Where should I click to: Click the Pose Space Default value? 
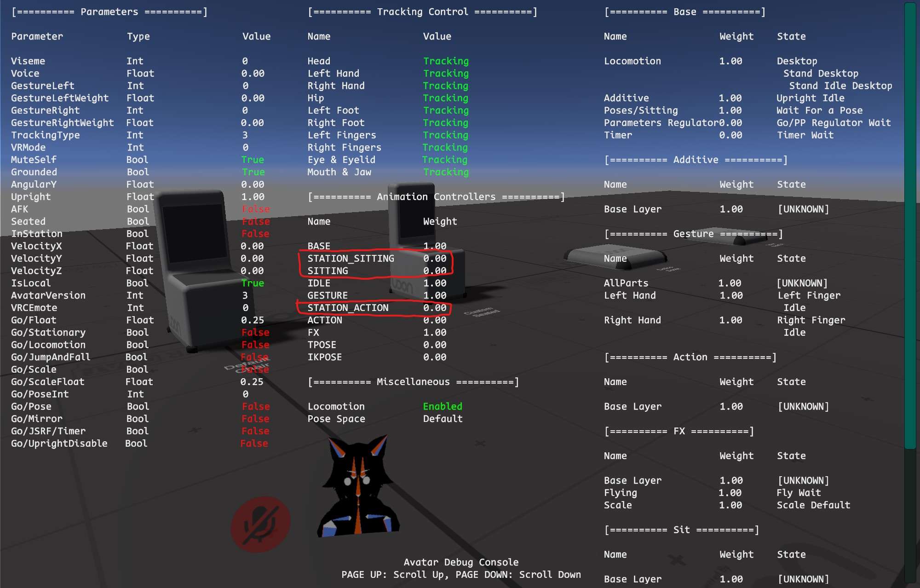click(443, 419)
